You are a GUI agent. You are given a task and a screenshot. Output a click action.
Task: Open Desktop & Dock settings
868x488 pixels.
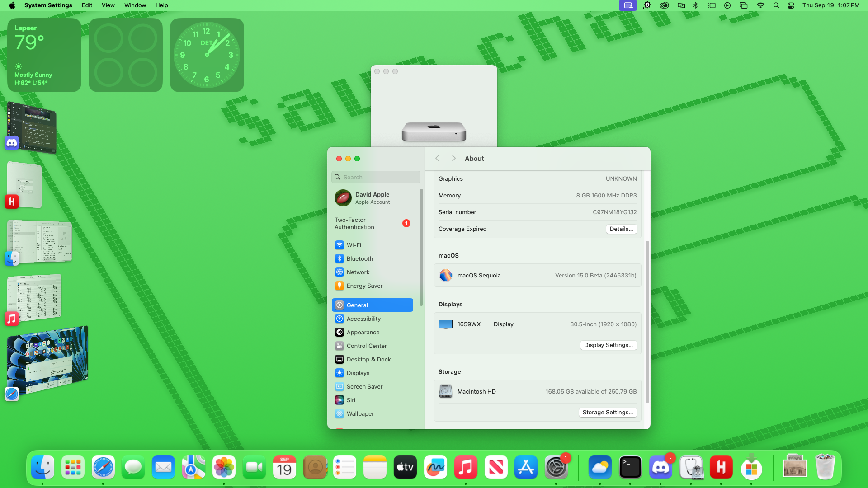tap(368, 359)
